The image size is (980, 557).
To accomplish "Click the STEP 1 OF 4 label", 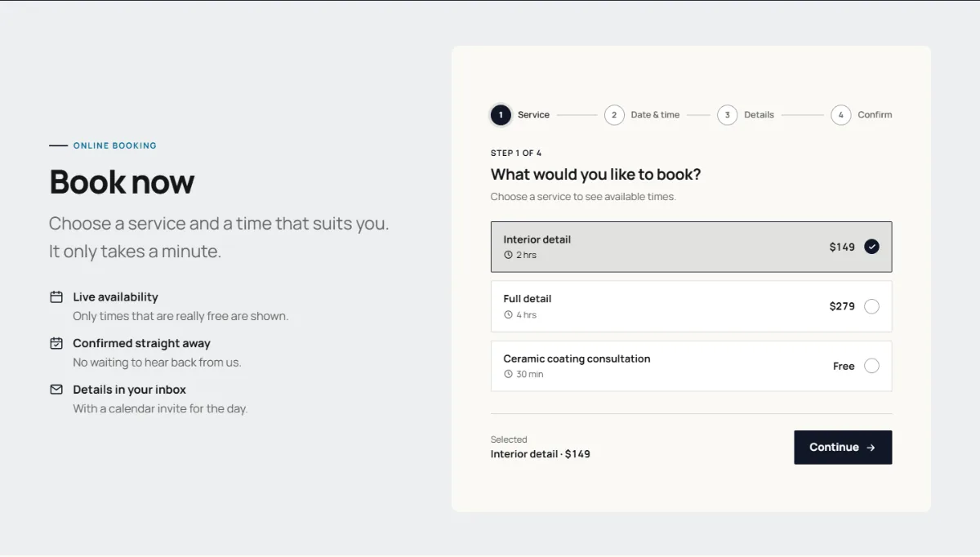I will tap(516, 154).
